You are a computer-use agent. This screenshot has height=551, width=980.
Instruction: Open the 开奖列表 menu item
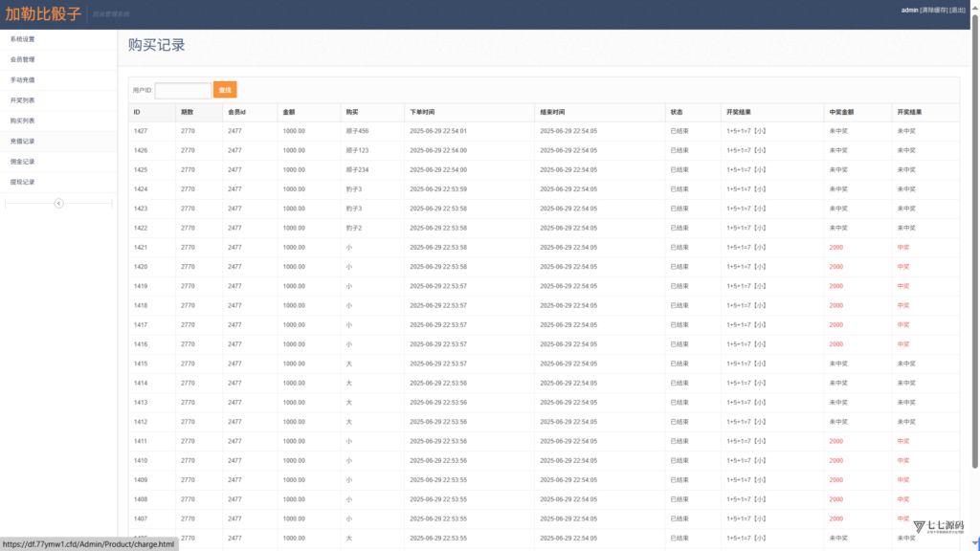[23, 100]
